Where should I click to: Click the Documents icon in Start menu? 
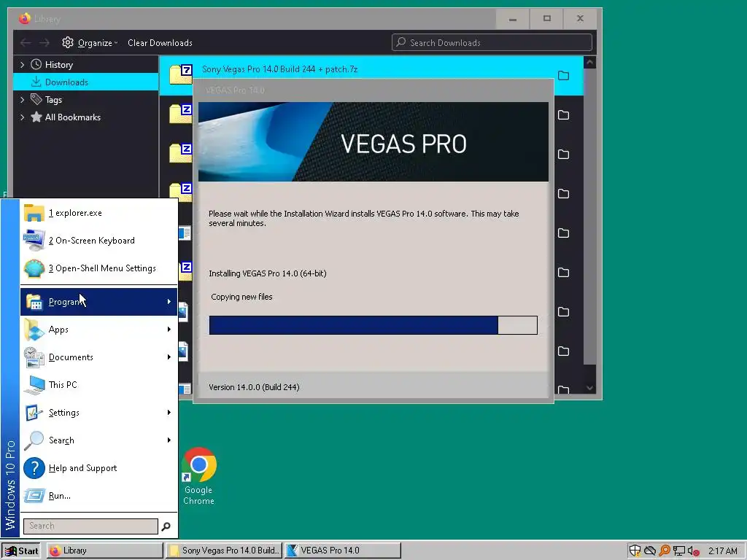34,357
